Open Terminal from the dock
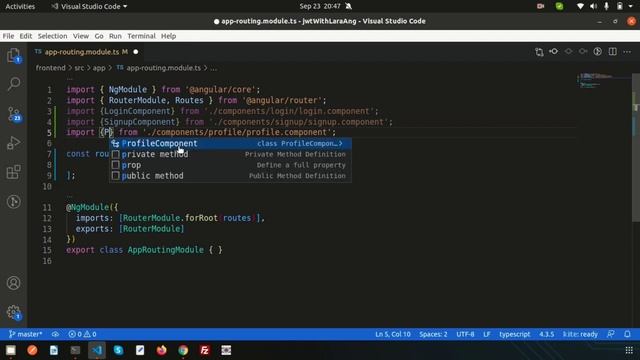Image resolution: width=640 pixels, height=360 pixels. [x=76, y=350]
